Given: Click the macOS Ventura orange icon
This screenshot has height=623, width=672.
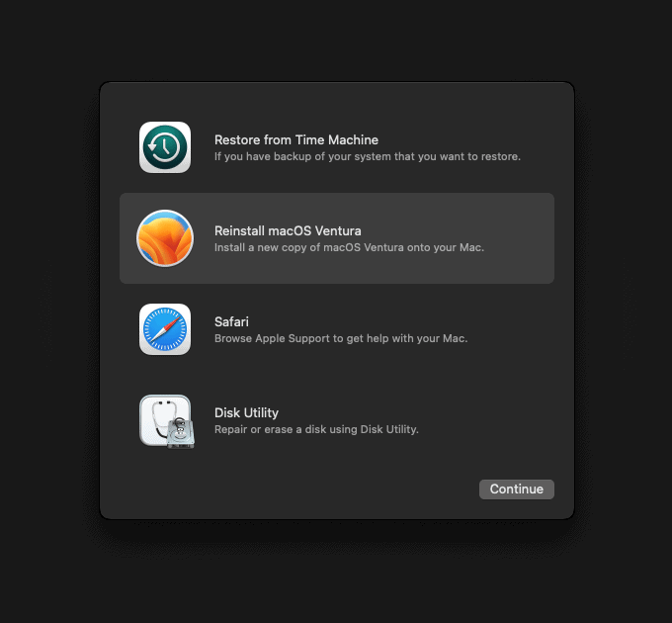Looking at the screenshot, I should [x=165, y=238].
